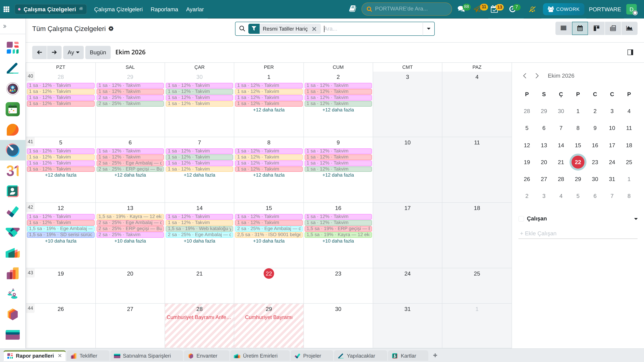
Task: Open the Ay scale dropdown
Action: tap(73, 52)
